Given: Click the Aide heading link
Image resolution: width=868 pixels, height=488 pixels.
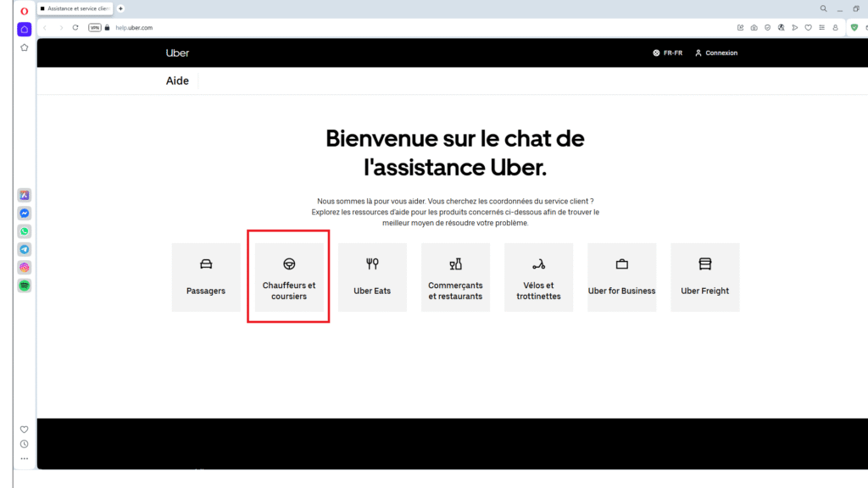Looking at the screenshot, I should pyautogui.click(x=177, y=80).
